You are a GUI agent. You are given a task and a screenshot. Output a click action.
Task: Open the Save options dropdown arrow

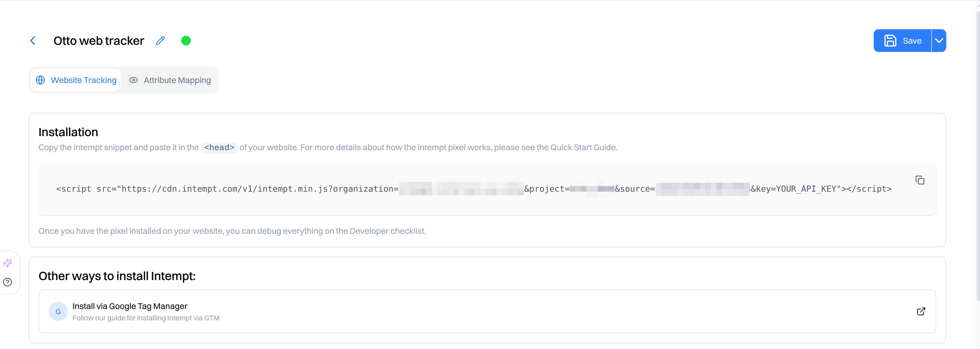click(939, 41)
